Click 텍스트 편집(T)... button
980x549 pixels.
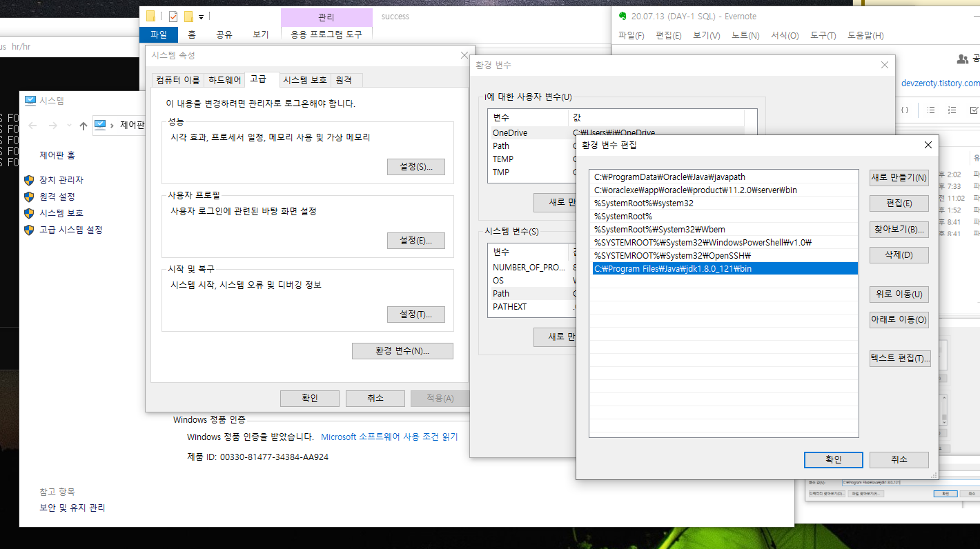coord(900,359)
